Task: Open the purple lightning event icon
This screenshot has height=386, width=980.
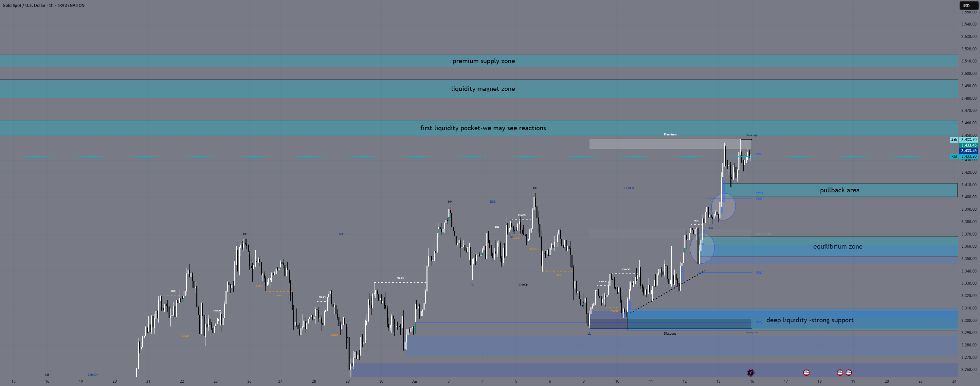Action: click(x=751, y=373)
